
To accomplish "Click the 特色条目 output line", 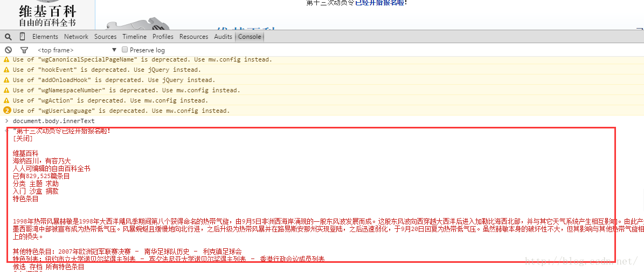I will pyautogui.click(x=25, y=199).
